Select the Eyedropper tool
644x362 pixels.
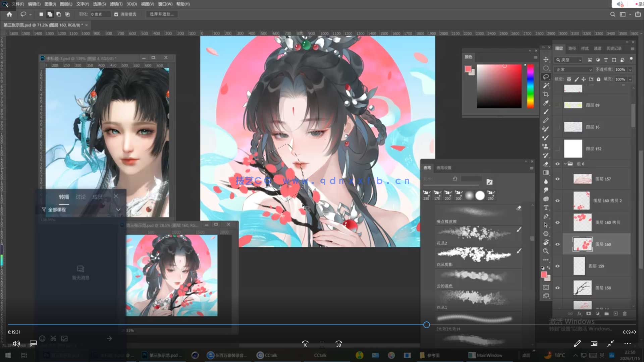pyautogui.click(x=546, y=103)
